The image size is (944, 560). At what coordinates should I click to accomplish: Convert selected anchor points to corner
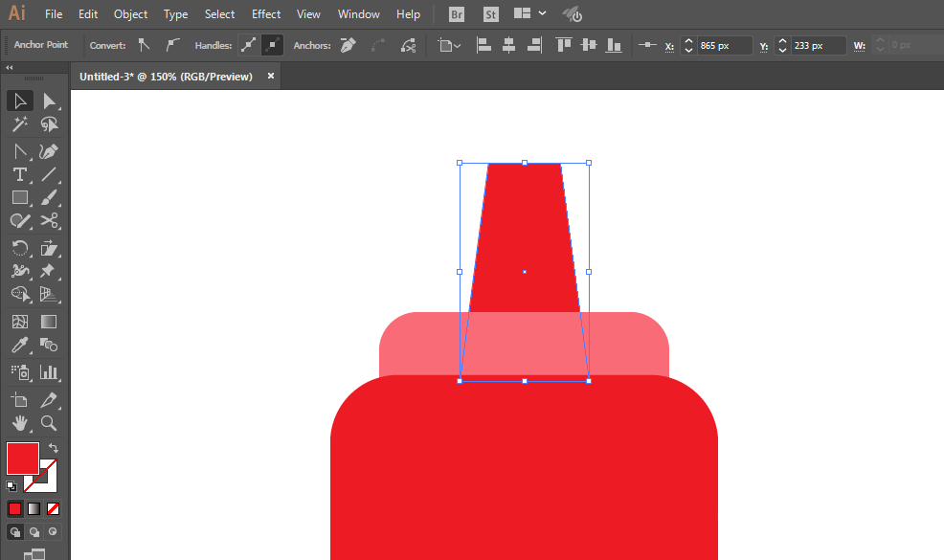click(x=145, y=45)
